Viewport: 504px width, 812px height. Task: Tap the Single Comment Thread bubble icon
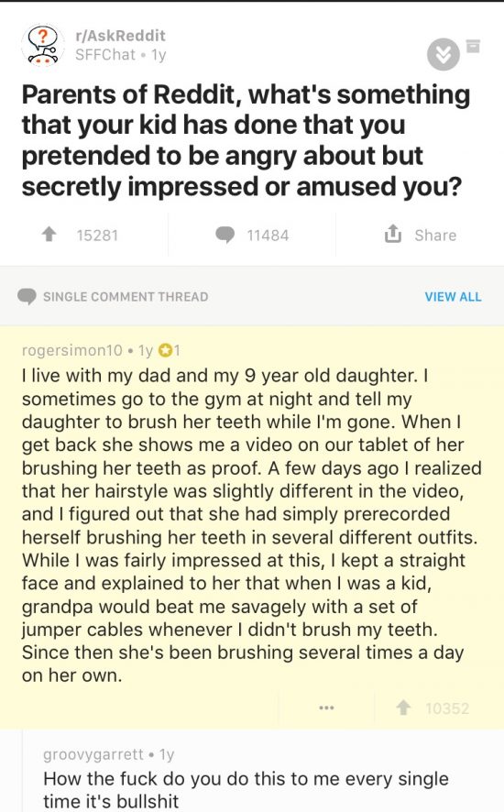click(27, 297)
